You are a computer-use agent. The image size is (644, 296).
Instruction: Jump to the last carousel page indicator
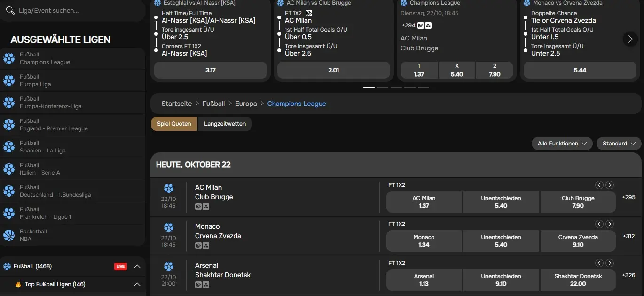(424, 88)
